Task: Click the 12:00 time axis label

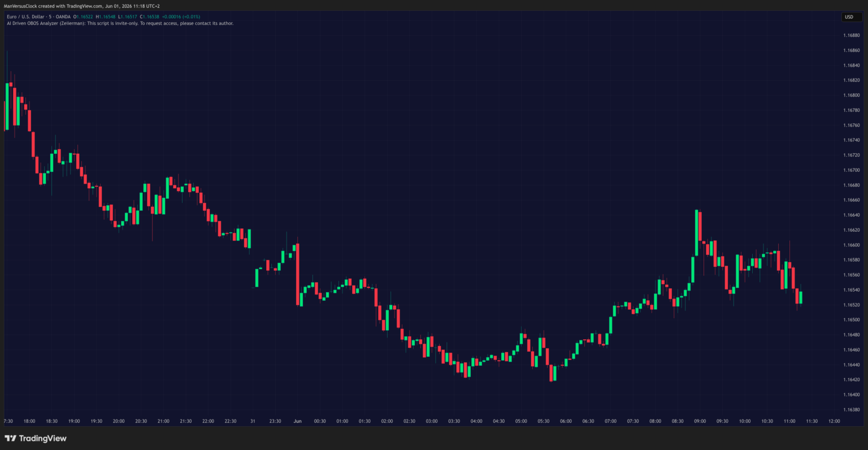Action: point(834,421)
